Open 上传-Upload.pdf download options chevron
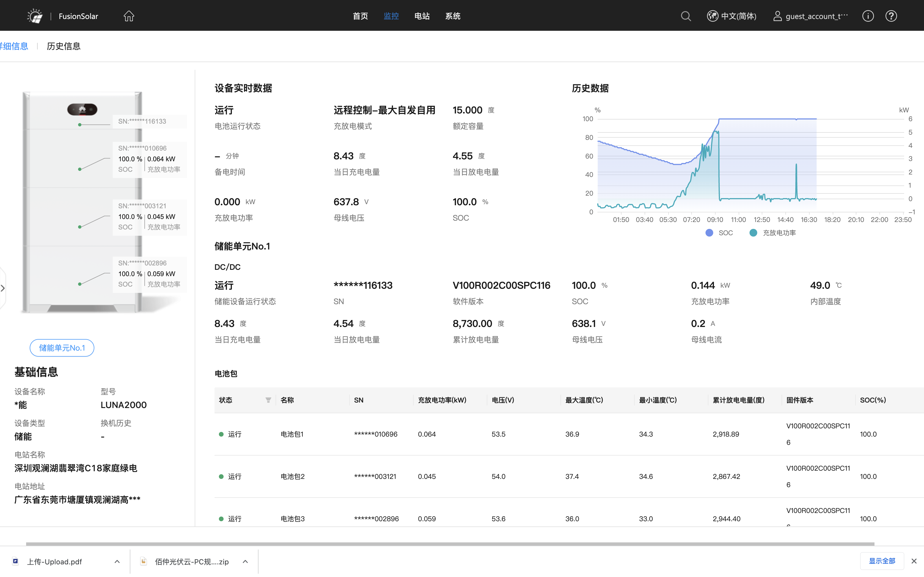This screenshot has height=577, width=924. (x=117, y=561)
